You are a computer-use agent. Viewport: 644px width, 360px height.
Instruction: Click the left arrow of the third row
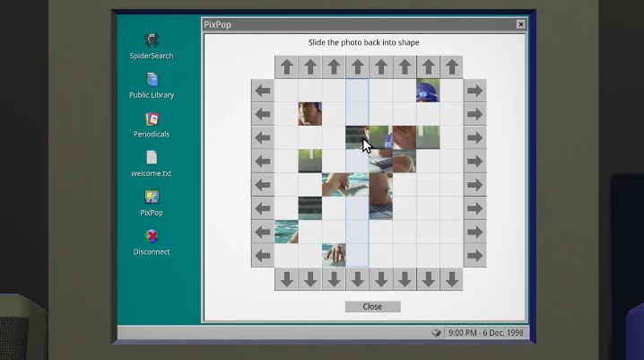(x=263, y=137)
